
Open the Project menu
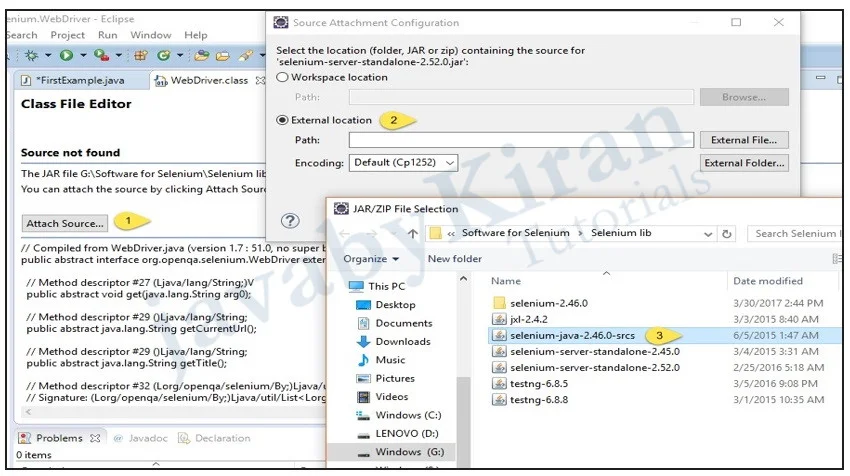tap(67, 35)
